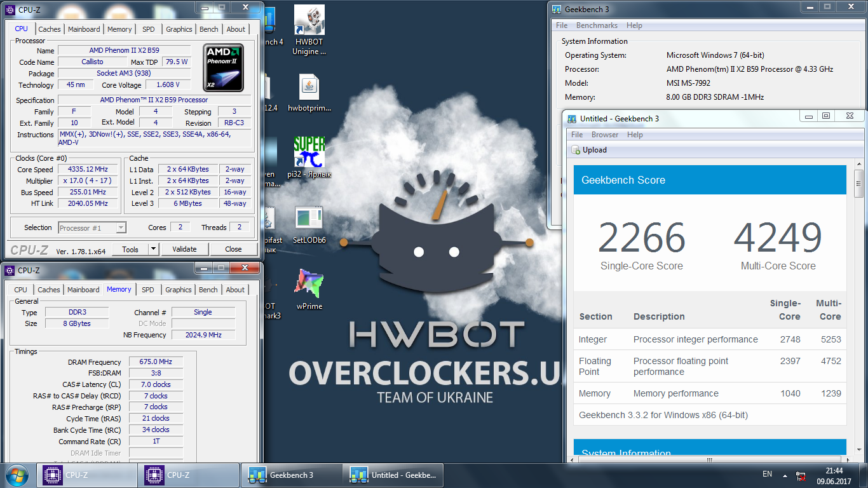Image resolution: width=868 pixels, height=488 pixels.
Task: Launch the Super PI pi32 shortcut
Action: 309,158
